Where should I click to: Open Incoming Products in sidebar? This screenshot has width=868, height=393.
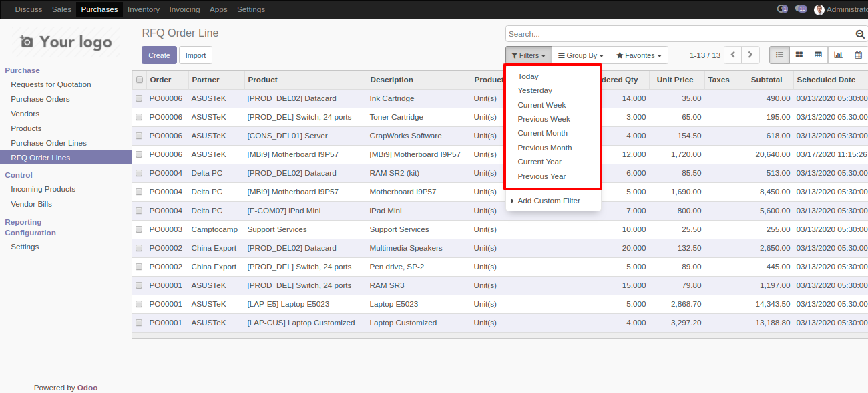tap(43, 189)
